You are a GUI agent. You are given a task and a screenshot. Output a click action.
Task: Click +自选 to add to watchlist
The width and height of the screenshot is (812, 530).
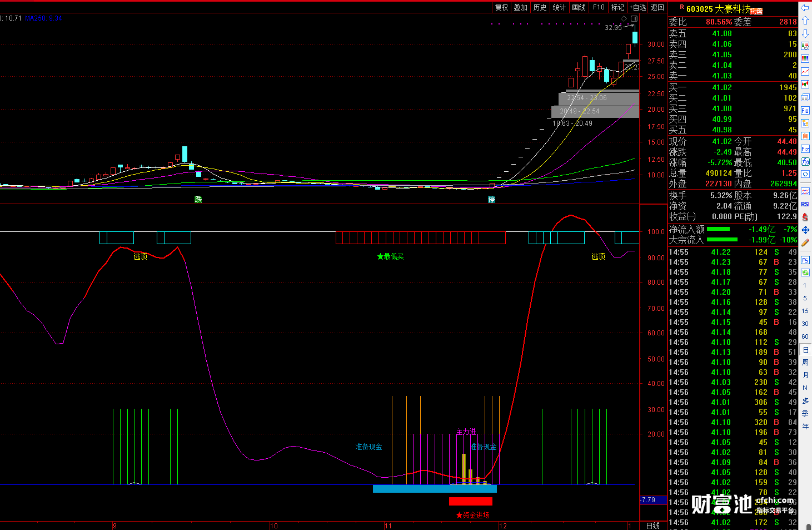(x=637, y=7)
